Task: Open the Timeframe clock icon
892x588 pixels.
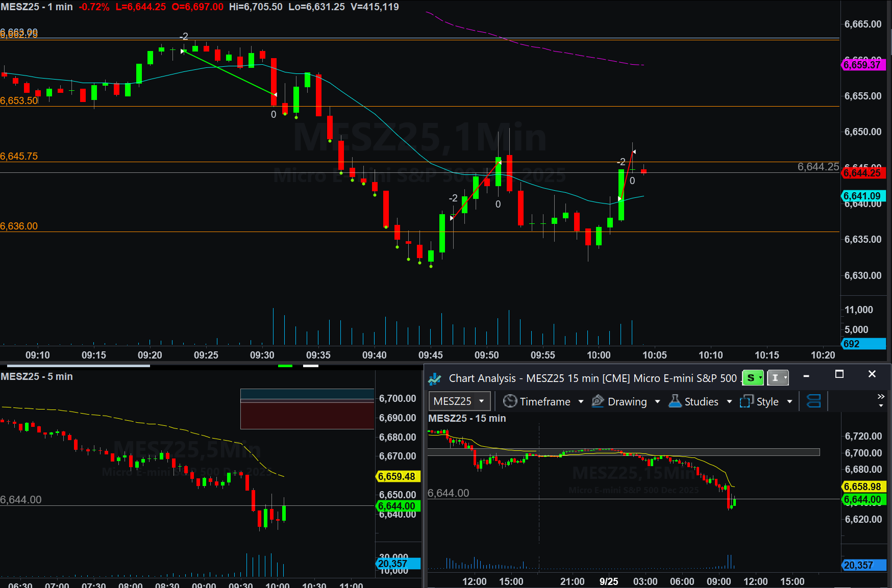Action: [510, 401]
